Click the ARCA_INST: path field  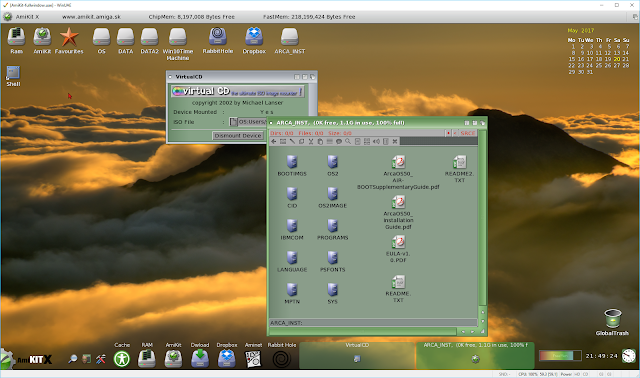pos(373,323)
